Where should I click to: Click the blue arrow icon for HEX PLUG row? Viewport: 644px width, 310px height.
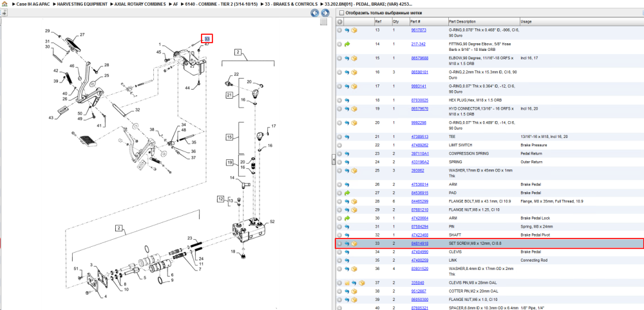[x=346, y=101]
